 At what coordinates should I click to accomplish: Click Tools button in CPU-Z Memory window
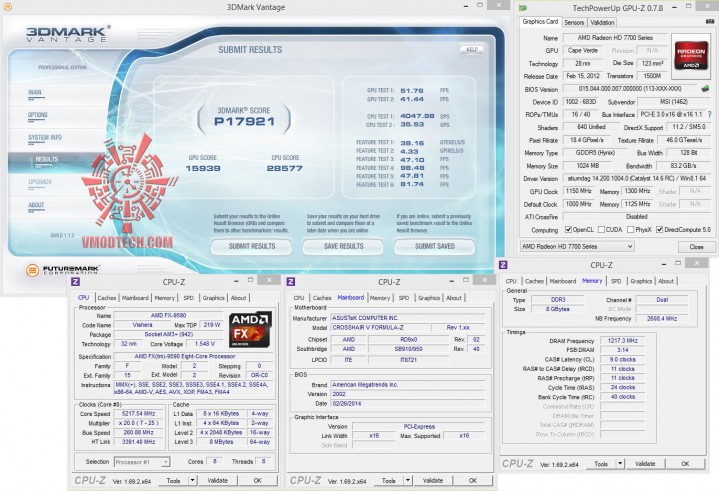[601, 463]
